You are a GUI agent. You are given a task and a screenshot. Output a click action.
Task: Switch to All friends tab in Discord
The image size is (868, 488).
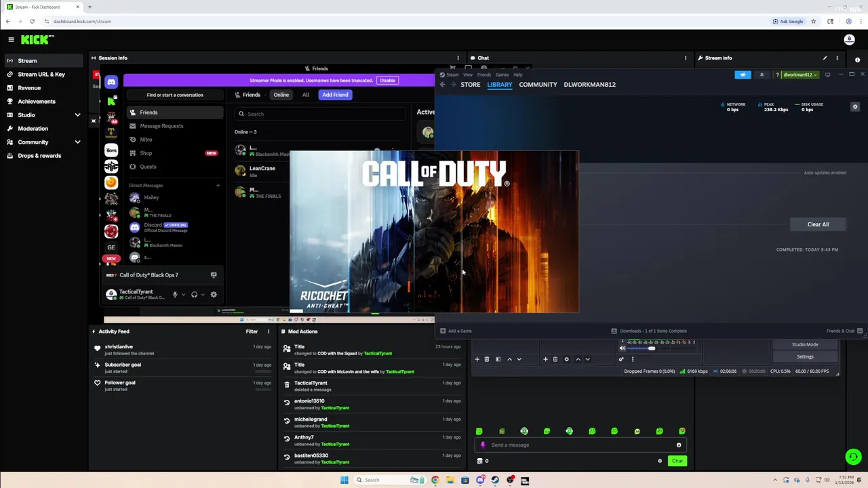click(306, 95)
